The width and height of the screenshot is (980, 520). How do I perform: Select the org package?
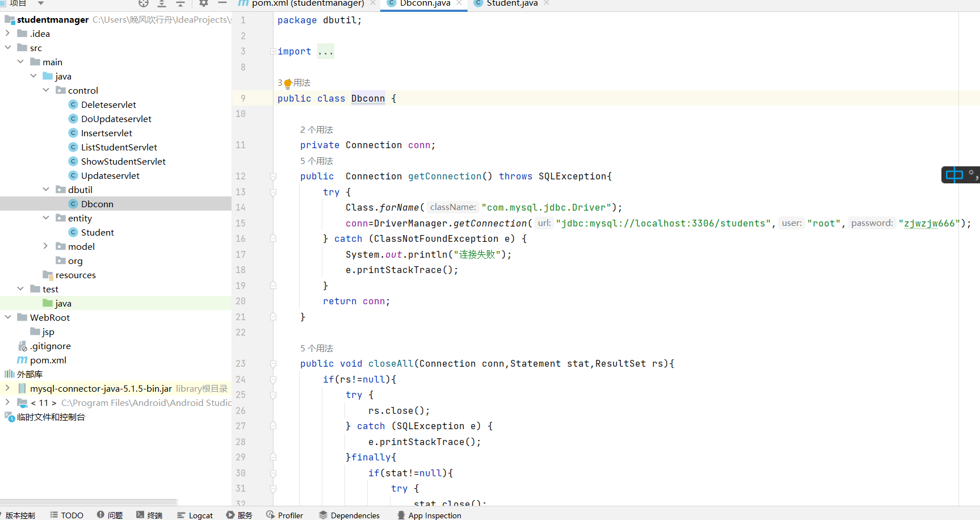click(75, 261)
